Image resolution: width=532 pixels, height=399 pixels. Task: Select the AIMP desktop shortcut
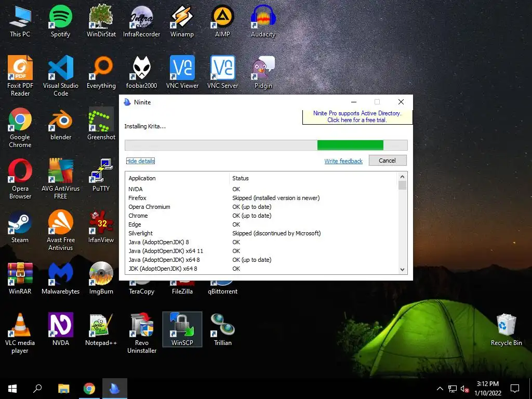click(x=222, y=21)
